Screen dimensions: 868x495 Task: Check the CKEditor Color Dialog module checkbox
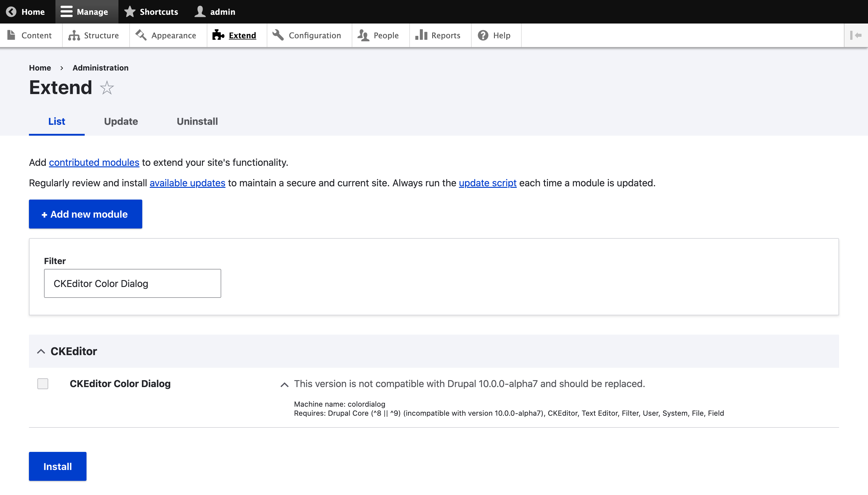42,383
